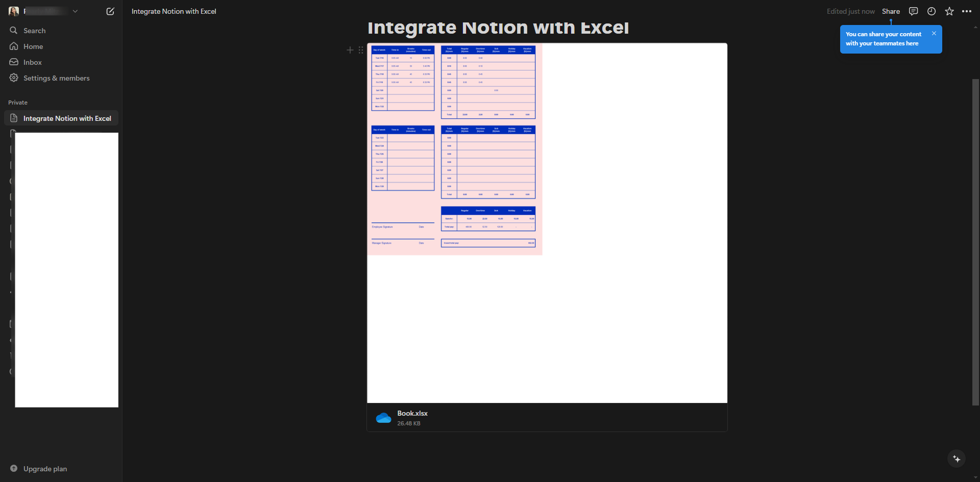Dismiss the share content tooltip
Screen dimensions: 980x482
pyautogui.click(x=934, y=33)
